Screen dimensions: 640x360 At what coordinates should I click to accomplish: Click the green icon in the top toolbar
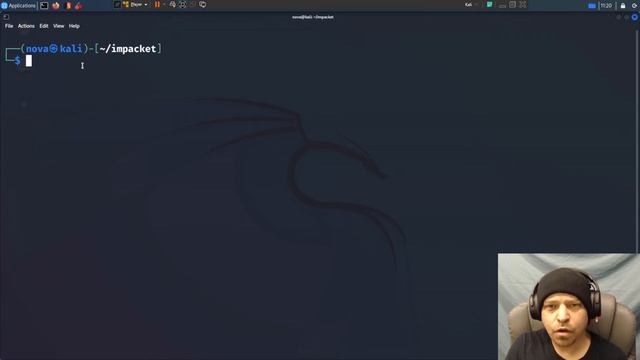click(x=489, y=4)
